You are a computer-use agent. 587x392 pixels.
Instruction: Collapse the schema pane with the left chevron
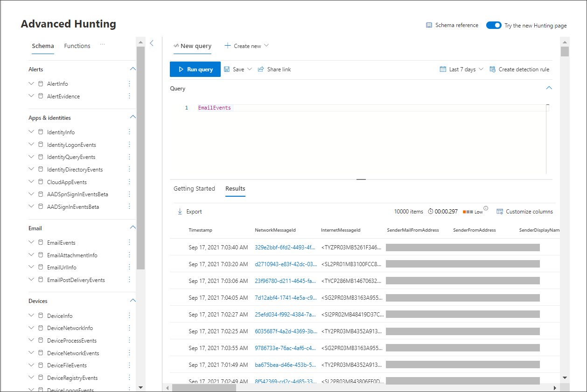tap(152, 43)
